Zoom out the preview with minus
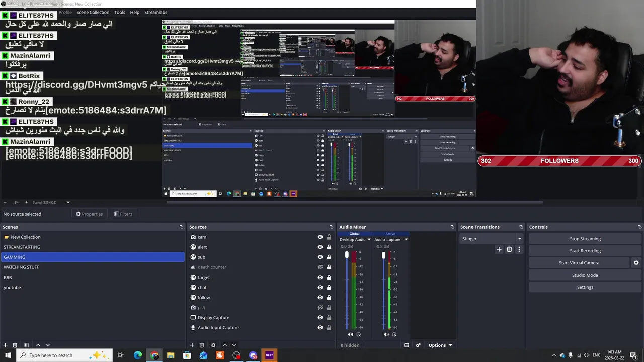The image size is (644, 362). (x=5, y=202)
